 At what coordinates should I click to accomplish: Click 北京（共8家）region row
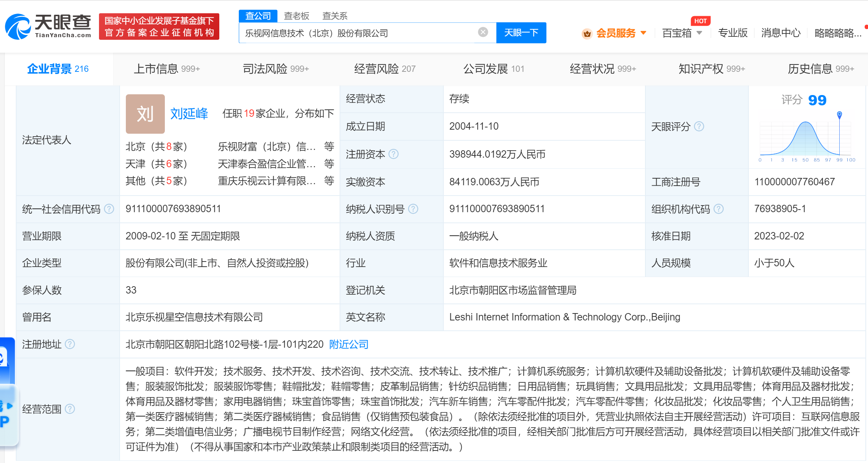pyautogui.click(x=156, y=147)
